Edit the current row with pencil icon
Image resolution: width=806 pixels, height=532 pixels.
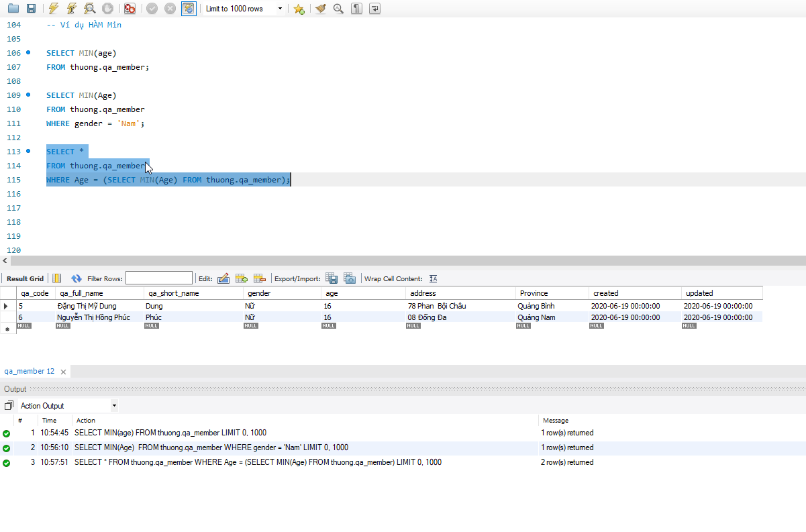(x=223, y=278)
